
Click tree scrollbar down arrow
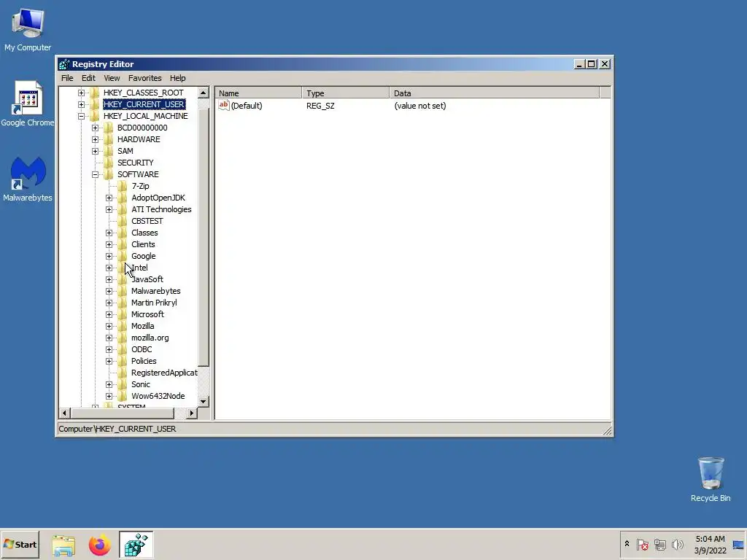[204, 402]
